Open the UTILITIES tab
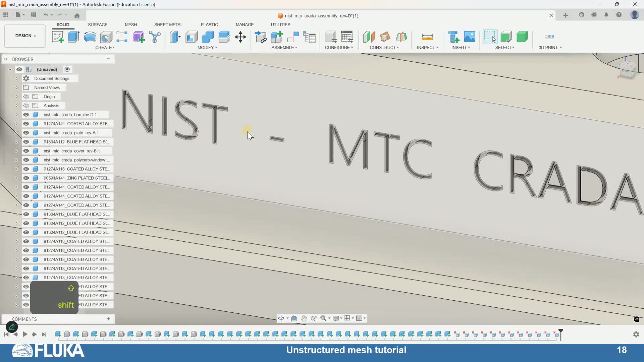This screenshot has width=644, height=362. (x=280, y=25)
